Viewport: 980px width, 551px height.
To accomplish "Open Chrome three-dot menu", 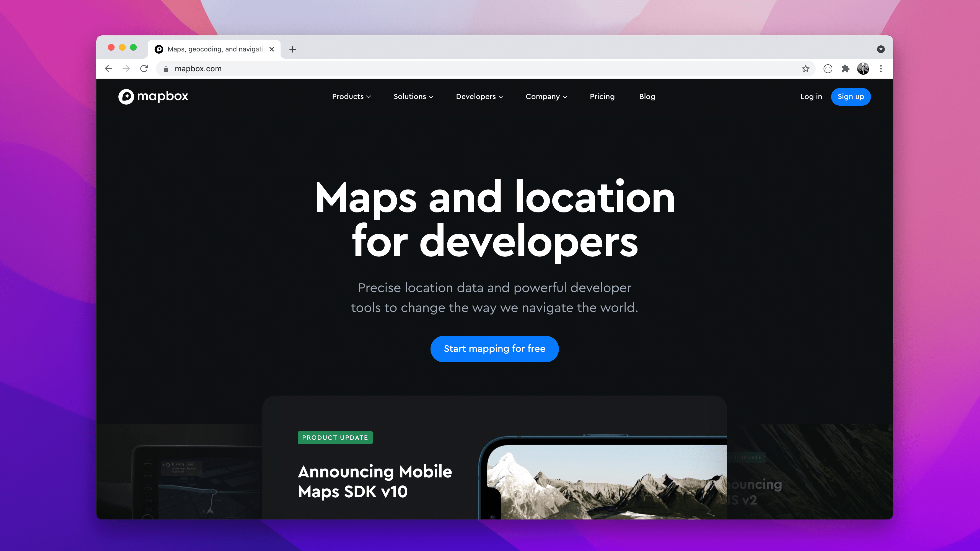I will pos(881,69).
